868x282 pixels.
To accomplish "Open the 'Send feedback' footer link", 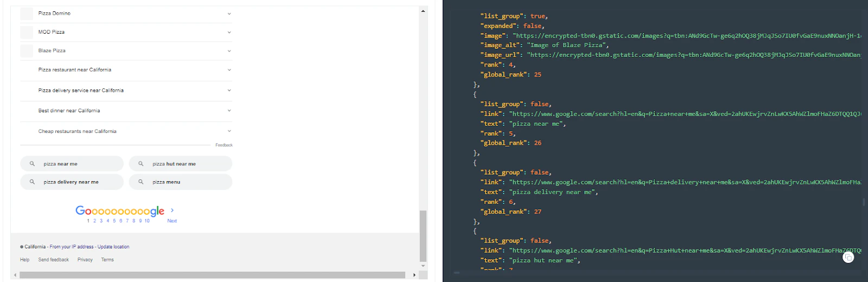I will click(x=54, y=260).
